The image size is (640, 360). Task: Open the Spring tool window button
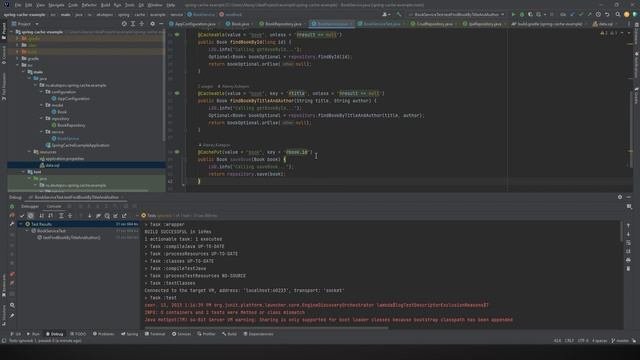coord(130,334)
